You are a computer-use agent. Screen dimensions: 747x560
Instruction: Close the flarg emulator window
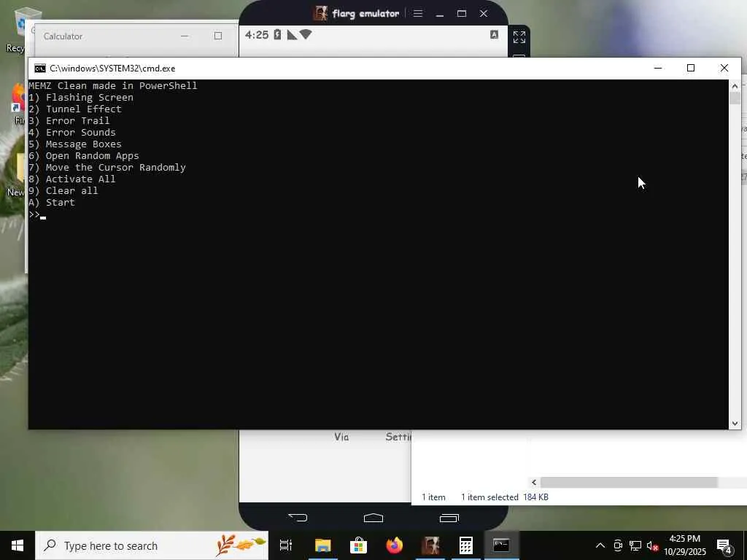click(484, 14)
